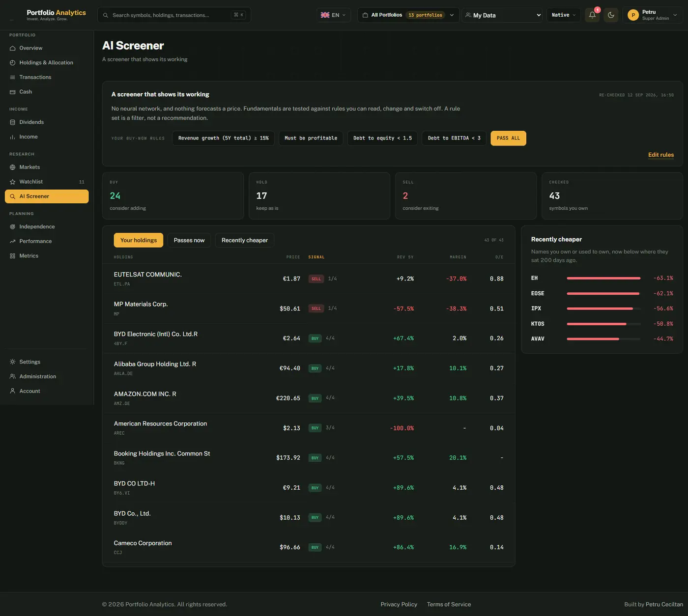Click the AI Screener magnifier icon in sidebar

[13, 196]
